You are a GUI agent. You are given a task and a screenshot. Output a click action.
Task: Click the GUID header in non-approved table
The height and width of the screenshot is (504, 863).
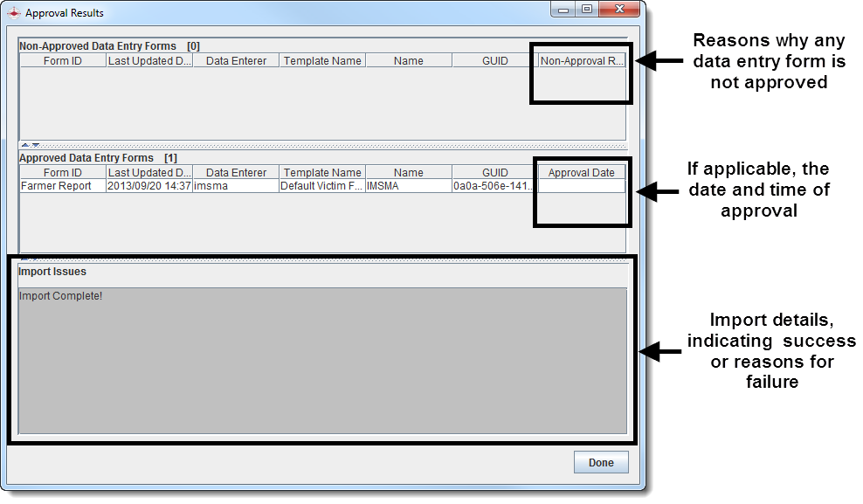[x=494, y=61]
